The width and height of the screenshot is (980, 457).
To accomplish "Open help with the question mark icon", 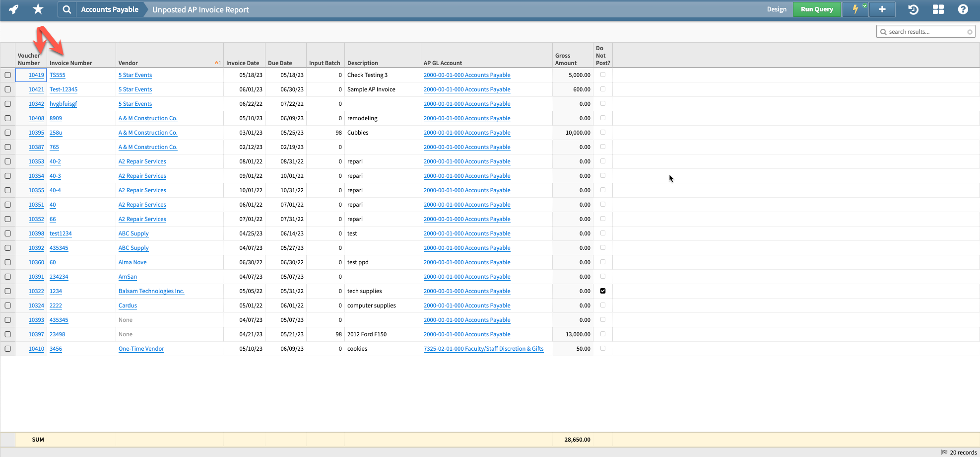I will [963, 9].
